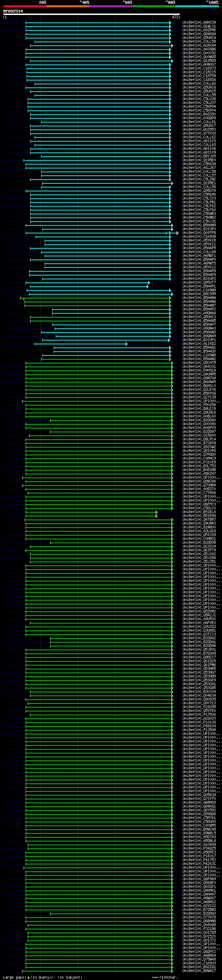This screenshot has width=222, height=980.
Task: Select hit label UniRef100_P62631
Action: coord(199,864)
